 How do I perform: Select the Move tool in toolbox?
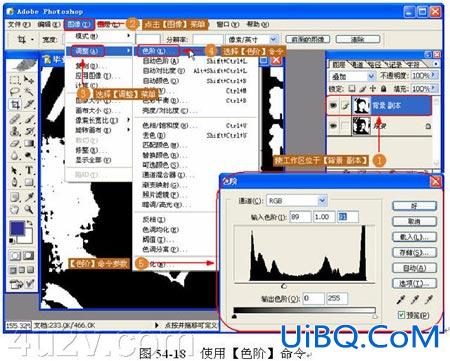[x=29, y=80]
